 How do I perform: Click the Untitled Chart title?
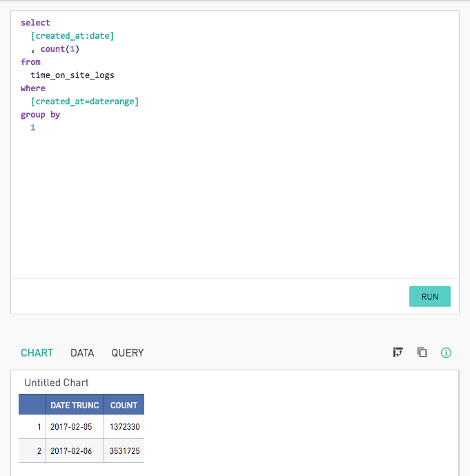tap(57, 383)
